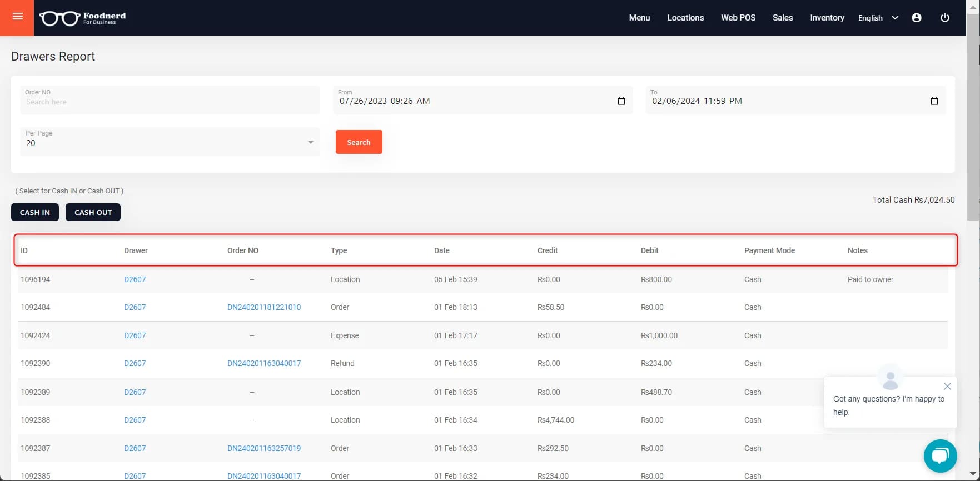Open the To date calendar picker

[x=934, y=101]
